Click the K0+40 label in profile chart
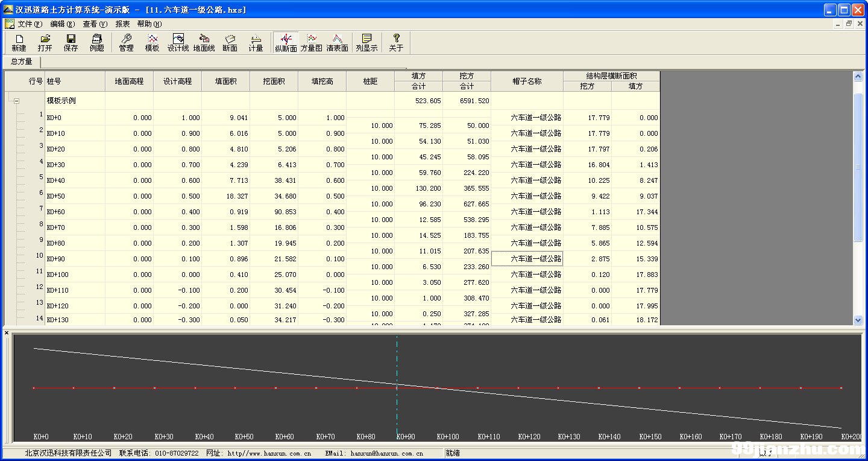 pyautogui.click(x=204, y=436)
